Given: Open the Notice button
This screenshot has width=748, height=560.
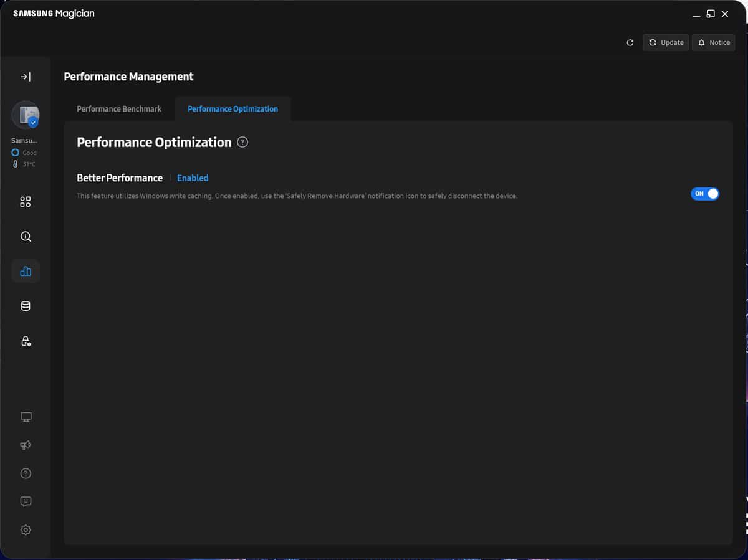Looking at the screenshot, I should click(x=713, y=42).
